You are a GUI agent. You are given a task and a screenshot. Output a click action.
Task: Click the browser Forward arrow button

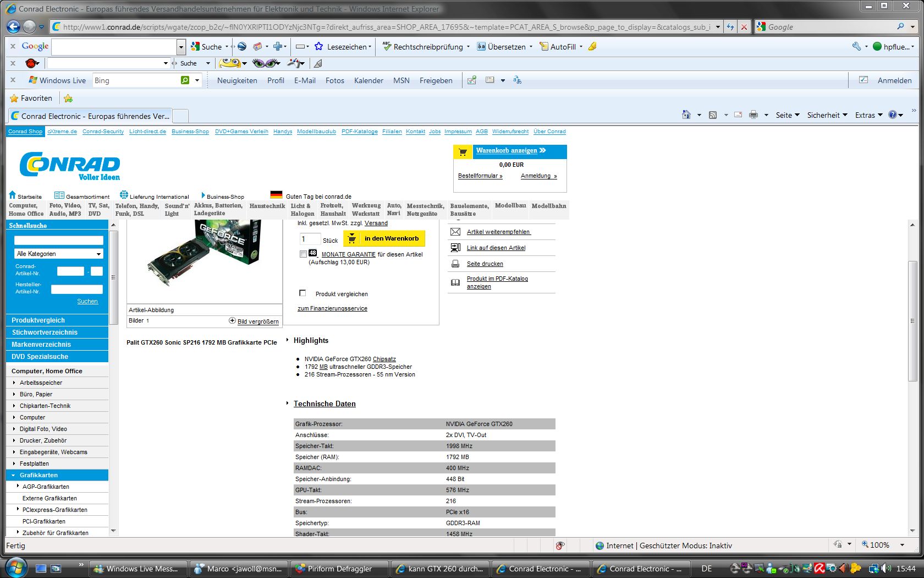pyautogui.click(x=29, y=26)
